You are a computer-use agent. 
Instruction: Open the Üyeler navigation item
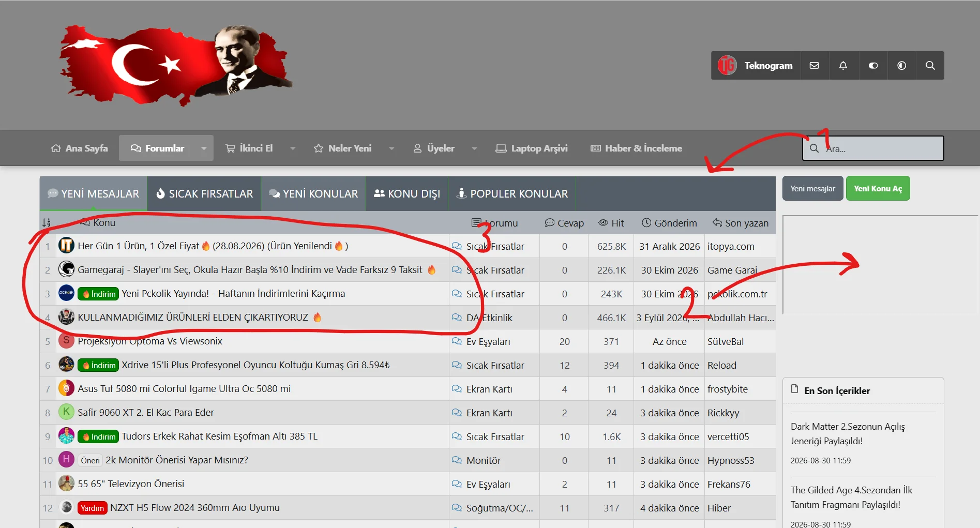433,148
